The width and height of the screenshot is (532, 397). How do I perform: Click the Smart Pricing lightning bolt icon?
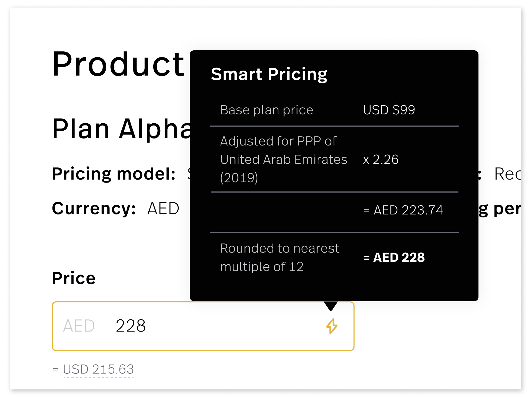(331, 326)
